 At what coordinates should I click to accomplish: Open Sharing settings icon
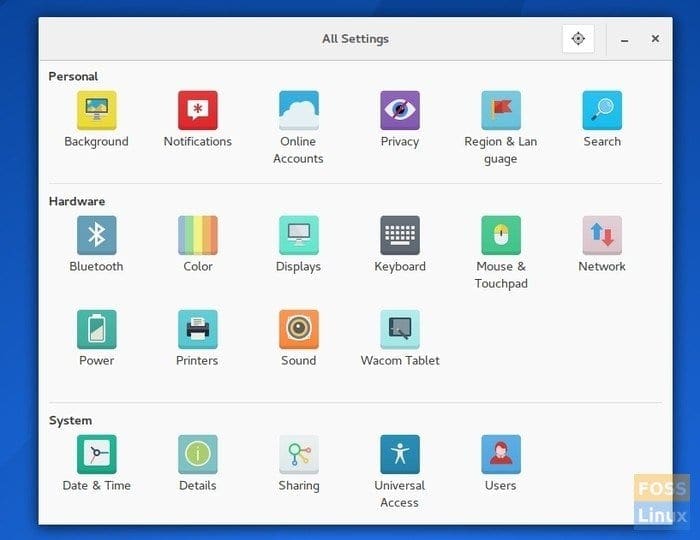click(x=299, y=454)
